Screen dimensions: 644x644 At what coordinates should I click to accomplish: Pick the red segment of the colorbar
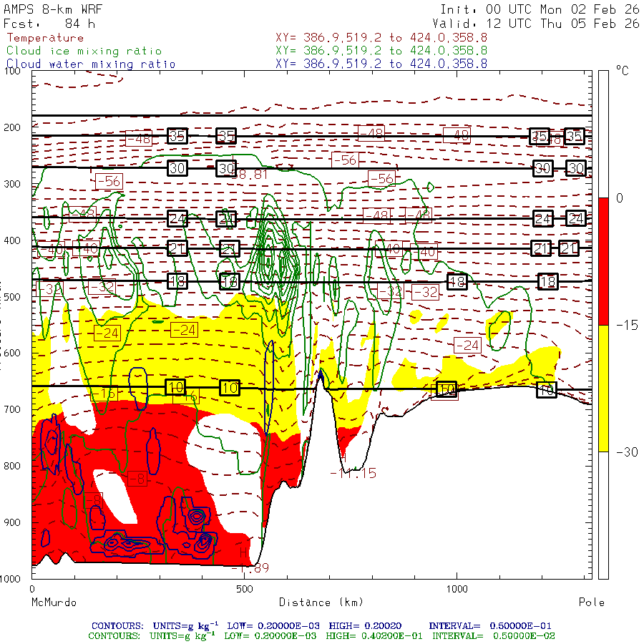pyautogui.click(x=603, y=261)
